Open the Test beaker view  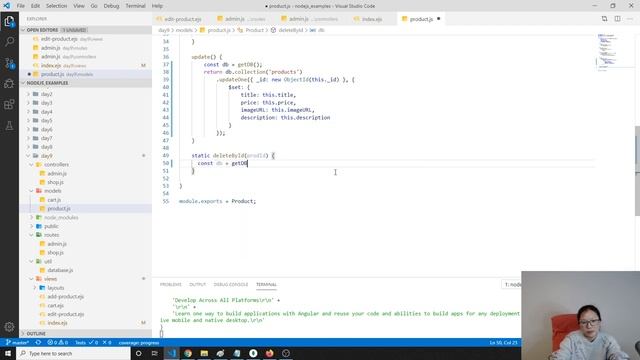[9, 126]
